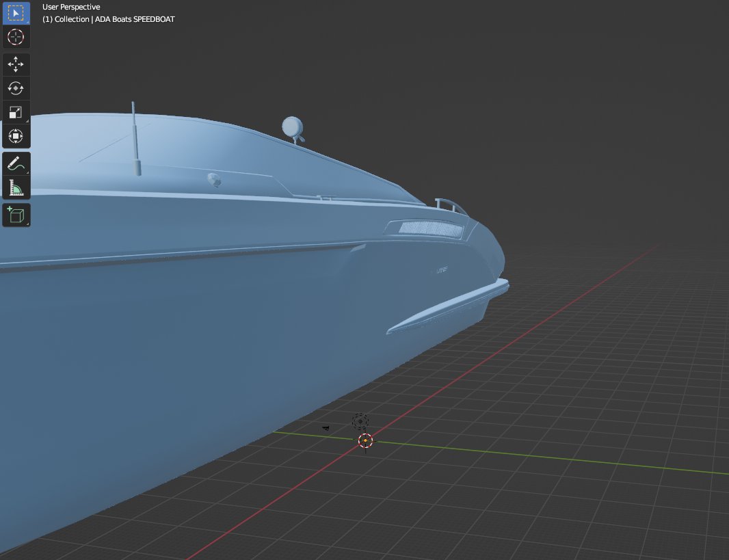
Task: Open the Add Cube tool
Action: pyautogui.click(x=16, y=215)
